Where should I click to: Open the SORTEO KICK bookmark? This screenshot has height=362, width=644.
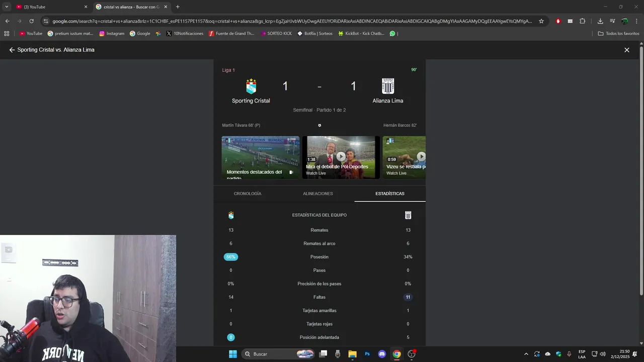click(276, 34)
